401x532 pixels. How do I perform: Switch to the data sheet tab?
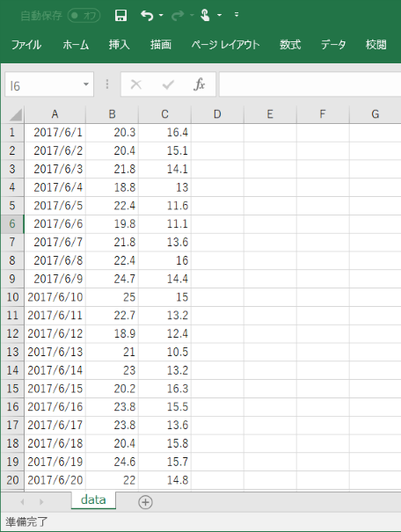[x=93, y=499]
